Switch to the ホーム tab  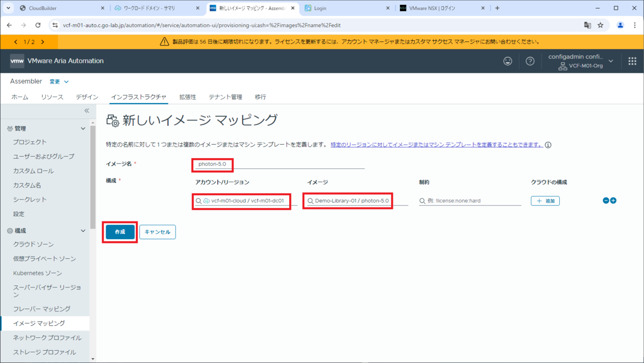(20, 97)
